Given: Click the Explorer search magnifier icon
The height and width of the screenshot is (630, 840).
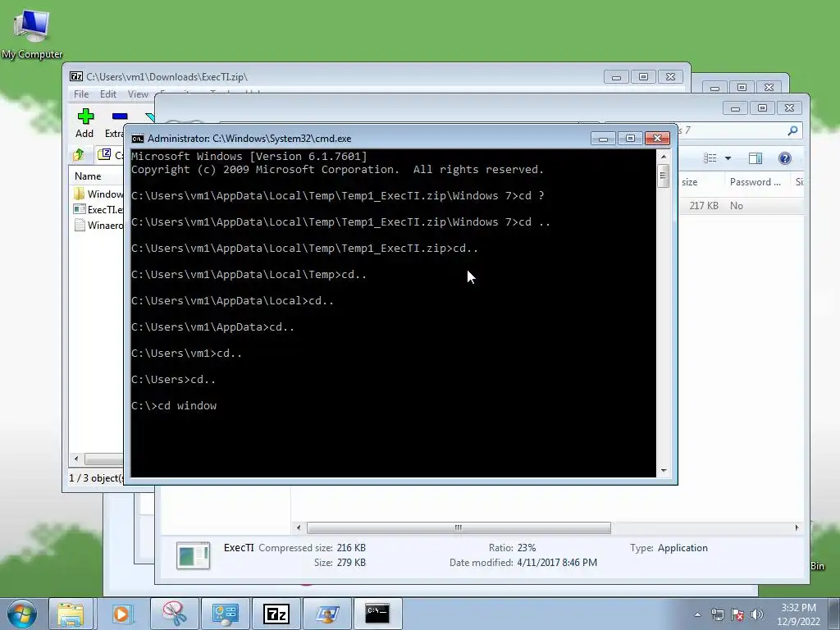Looking at the screenshot, I should coord(793,130).
